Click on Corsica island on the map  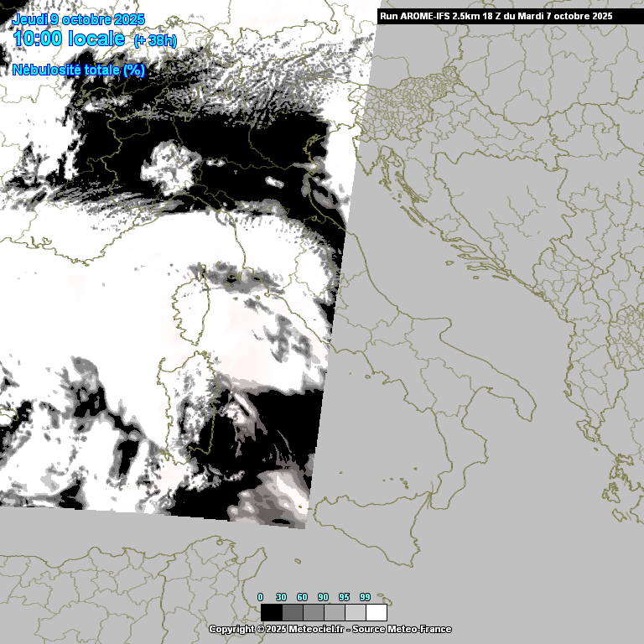coord(189,310)
